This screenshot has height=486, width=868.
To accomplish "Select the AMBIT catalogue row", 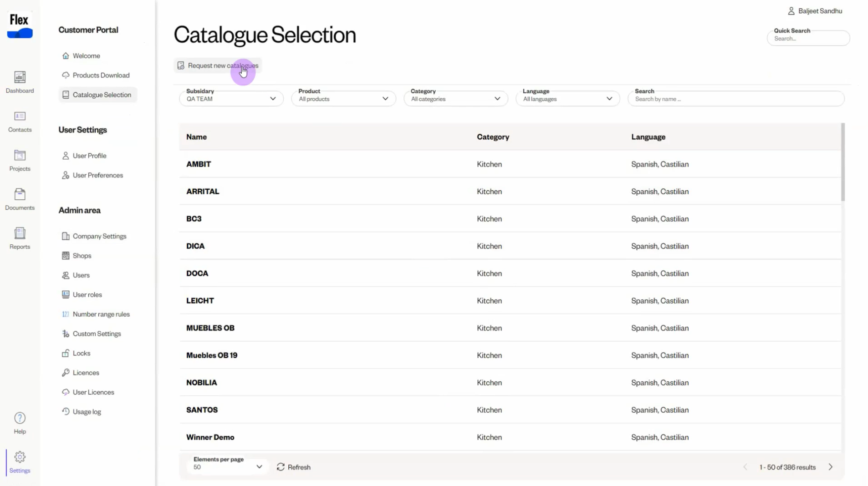I will pyautogui.click(x=510, y=164).
